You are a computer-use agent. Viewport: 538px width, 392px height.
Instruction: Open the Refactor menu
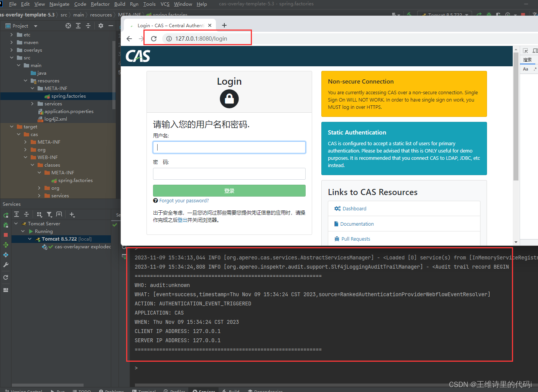point(100,4)
